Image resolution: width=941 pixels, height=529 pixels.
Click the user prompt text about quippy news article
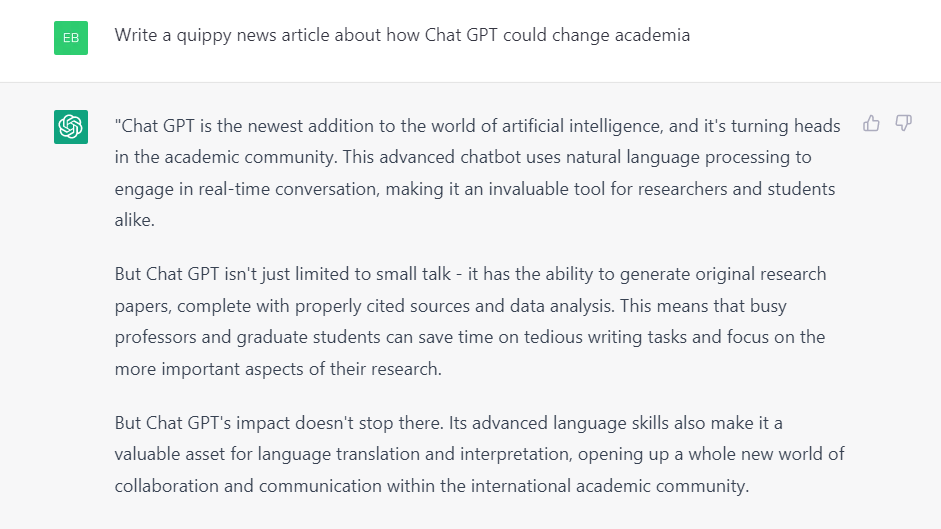(x=402, y=35)
